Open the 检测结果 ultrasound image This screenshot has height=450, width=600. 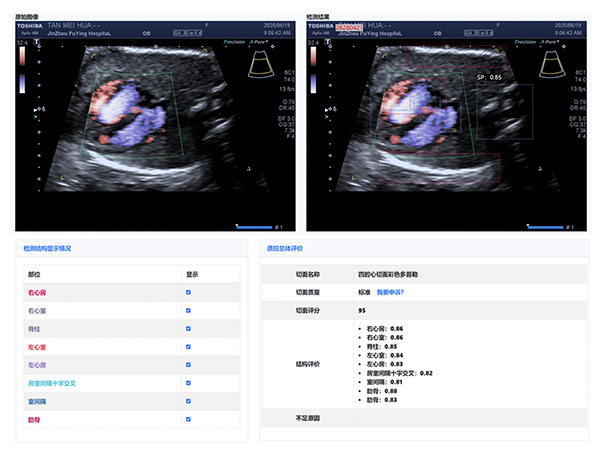pyautogui.click(x=447, y=125)
